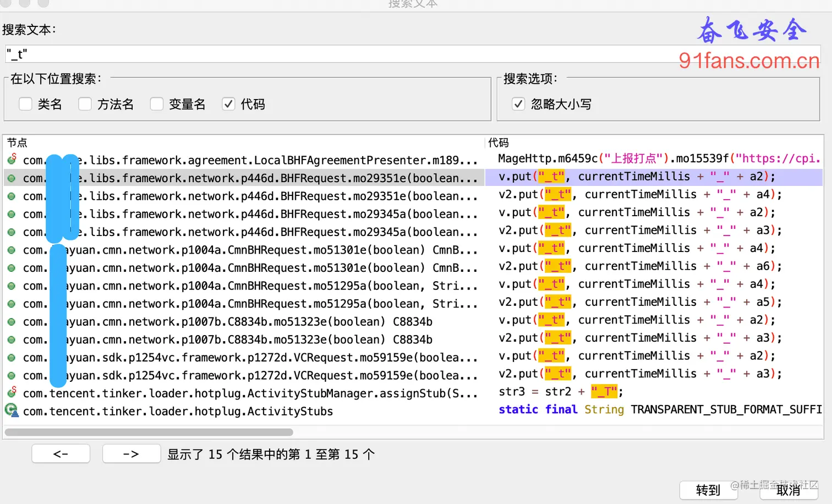Screen dimensions: 832x504
Task: Toggle the 忽略大小写 checkbox
Action: click(x=518, y=104)
